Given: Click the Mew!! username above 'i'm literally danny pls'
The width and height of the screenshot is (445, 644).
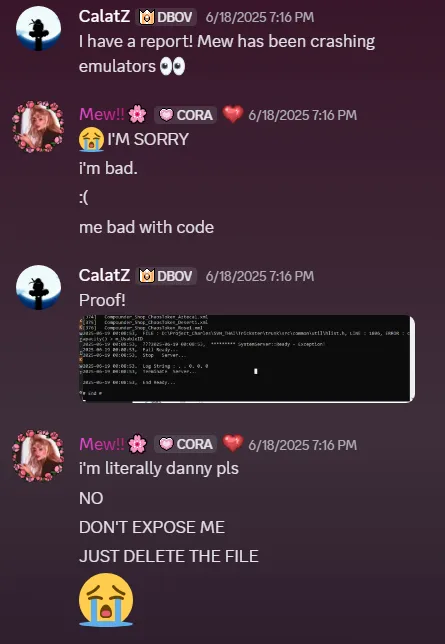Looking at the screenshot, I should [x=101, y=444].
